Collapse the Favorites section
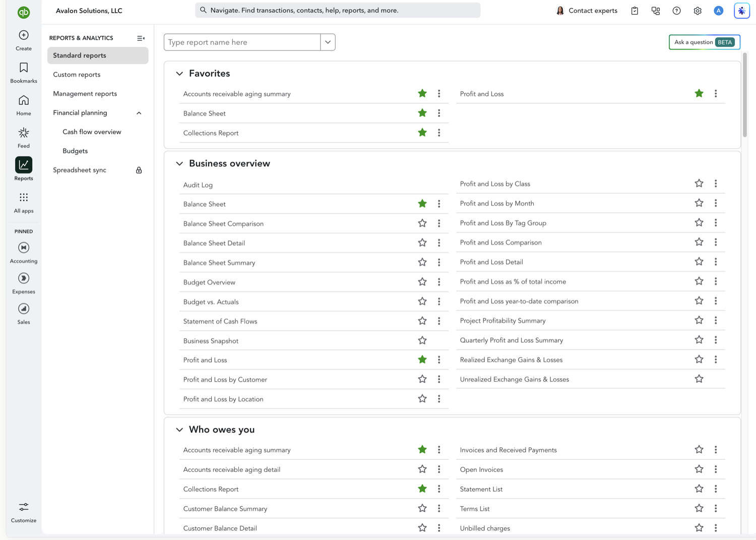Viewport: 756px width, 540px height. pyautogui.click(x=179, y=74)
